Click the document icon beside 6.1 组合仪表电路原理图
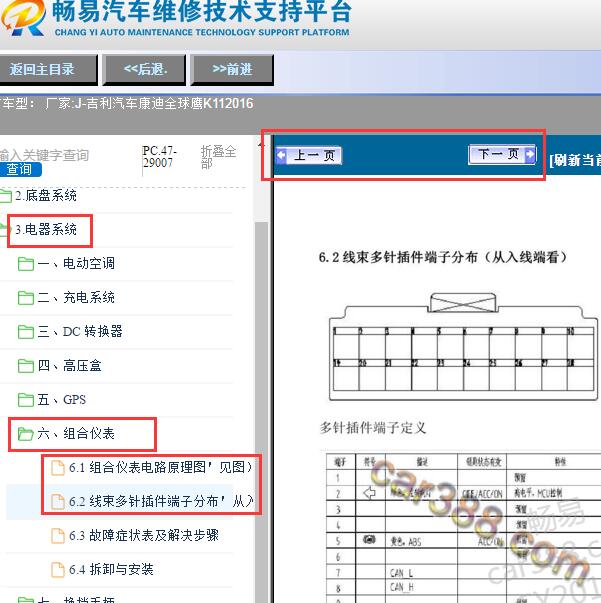 pyautogui.click(x=58, y=468)
